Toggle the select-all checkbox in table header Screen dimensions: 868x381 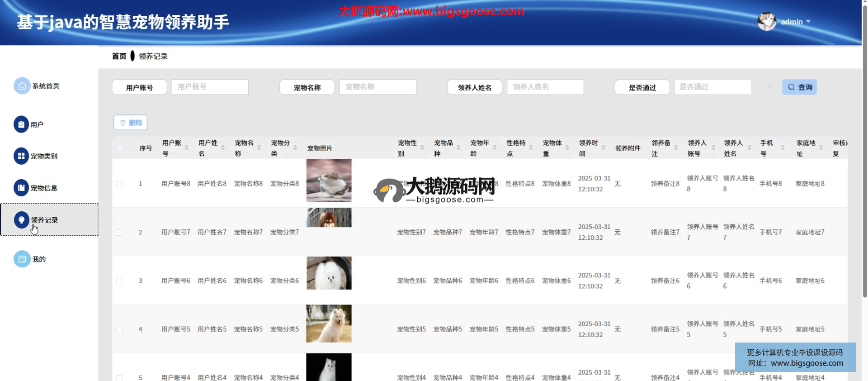click(120, 148)
